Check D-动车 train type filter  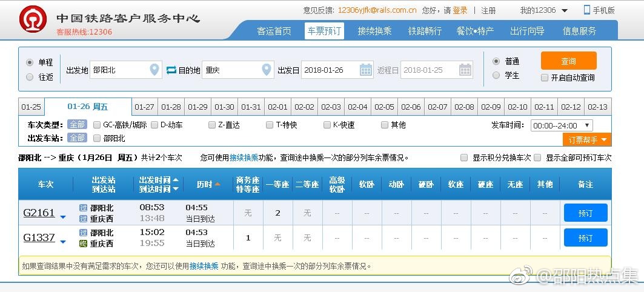[154, 125]
